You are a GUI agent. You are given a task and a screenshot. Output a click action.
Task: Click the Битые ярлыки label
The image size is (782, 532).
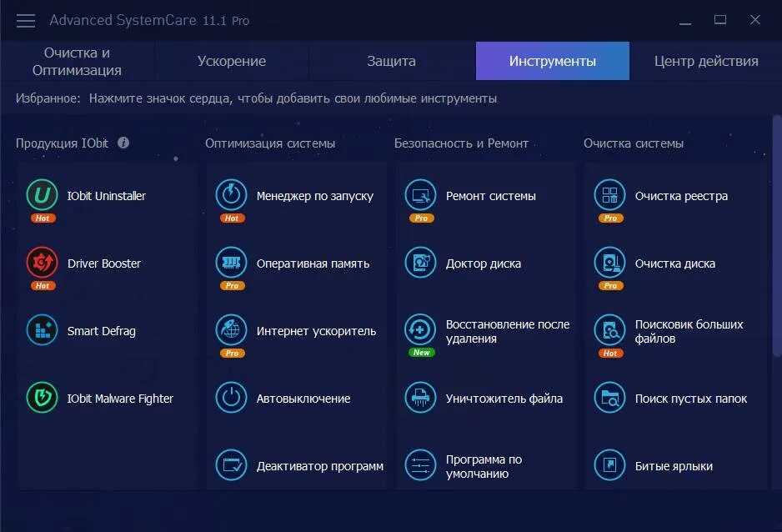coord(674,467)
